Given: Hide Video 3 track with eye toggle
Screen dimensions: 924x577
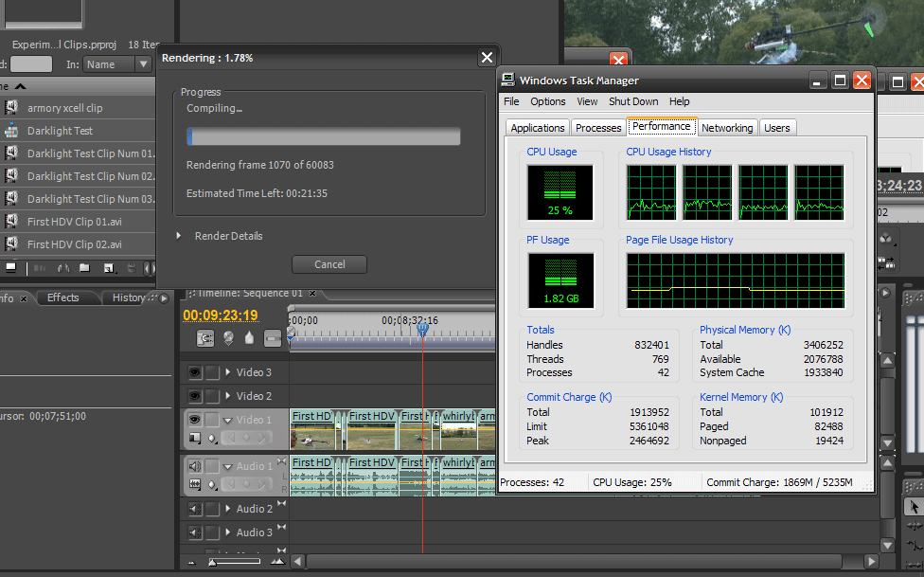Looking at the screenshot, I should click(x=195, y=372).
